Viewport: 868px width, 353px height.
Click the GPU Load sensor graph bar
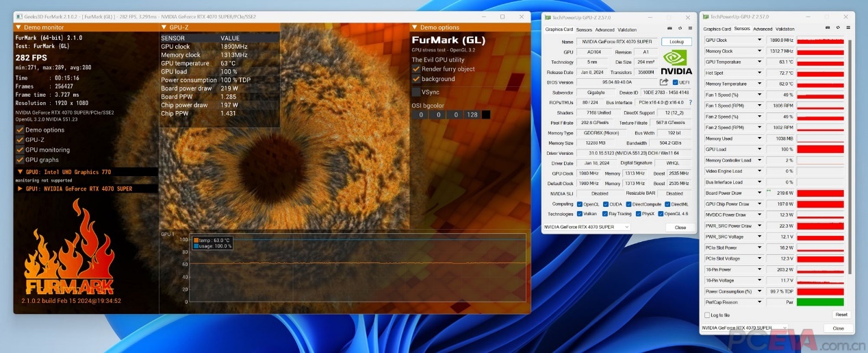(x=820, y=149)
